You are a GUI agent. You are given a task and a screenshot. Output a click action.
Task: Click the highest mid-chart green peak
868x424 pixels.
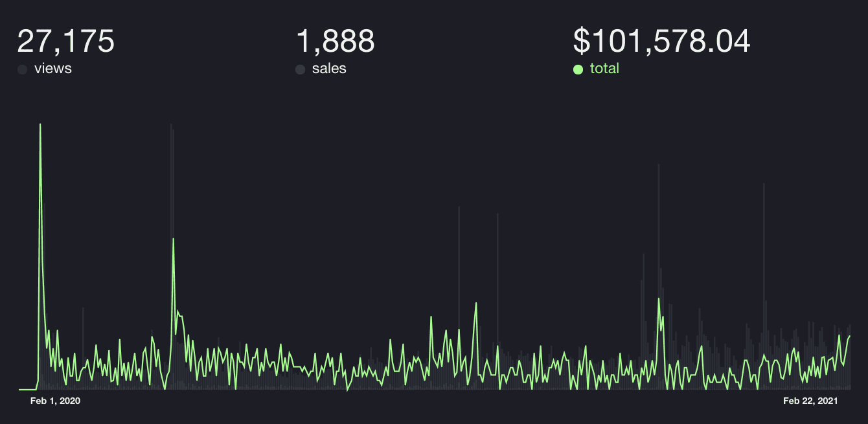tap(476, 303)
